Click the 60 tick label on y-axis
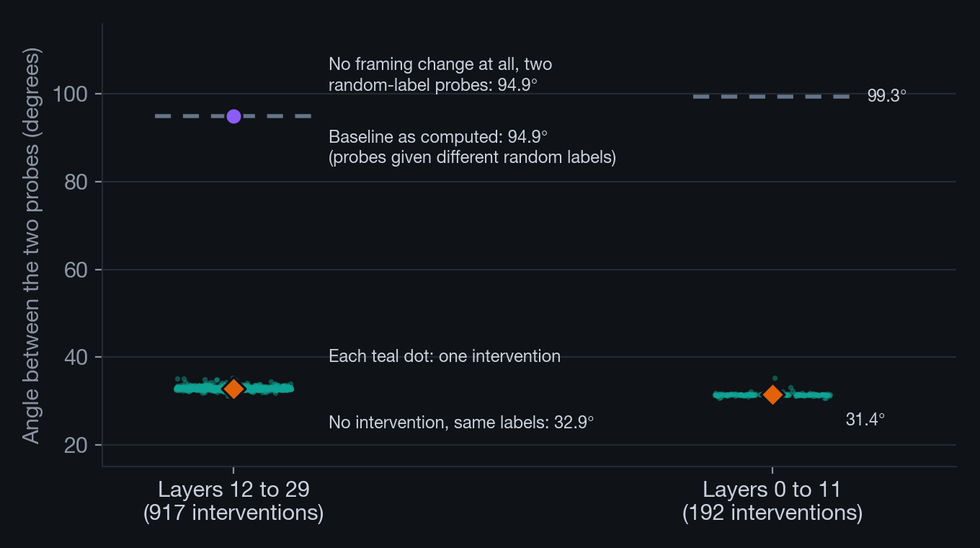 coord(77,270)
